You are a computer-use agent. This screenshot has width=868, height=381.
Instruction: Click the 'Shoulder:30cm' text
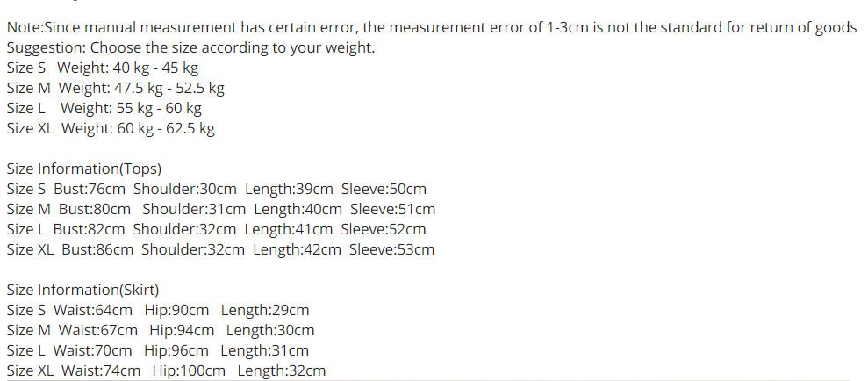click(x=185, y=189)
